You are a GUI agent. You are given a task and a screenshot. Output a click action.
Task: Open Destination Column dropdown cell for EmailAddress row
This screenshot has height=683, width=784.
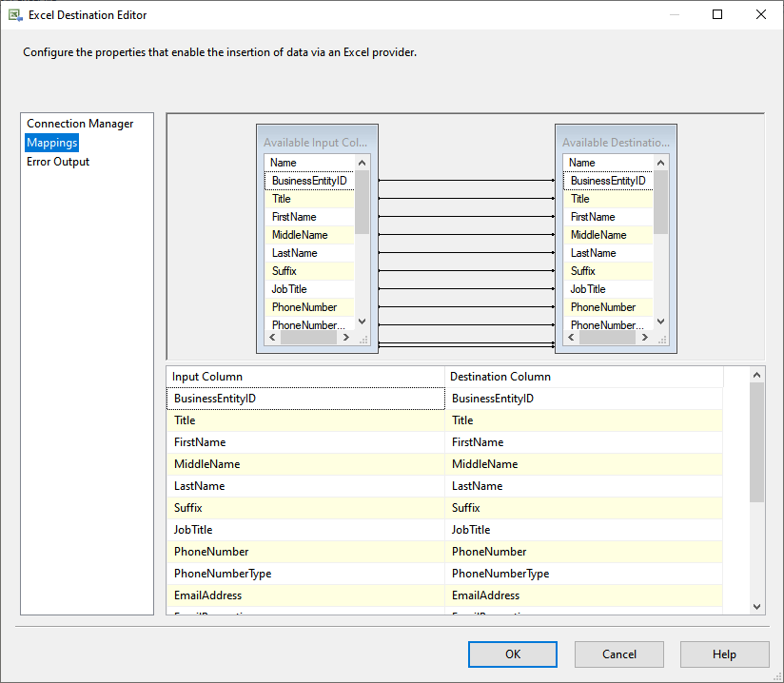(x=583, y=595)
